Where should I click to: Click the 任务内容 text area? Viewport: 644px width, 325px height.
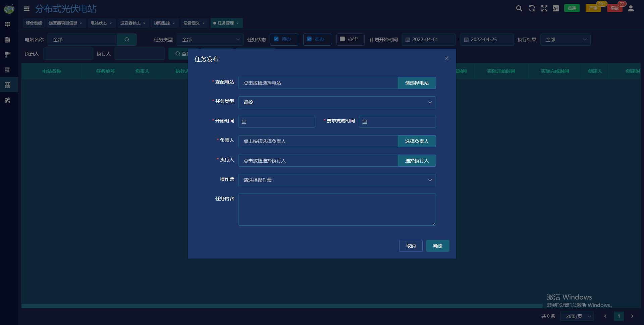[337, 210]
